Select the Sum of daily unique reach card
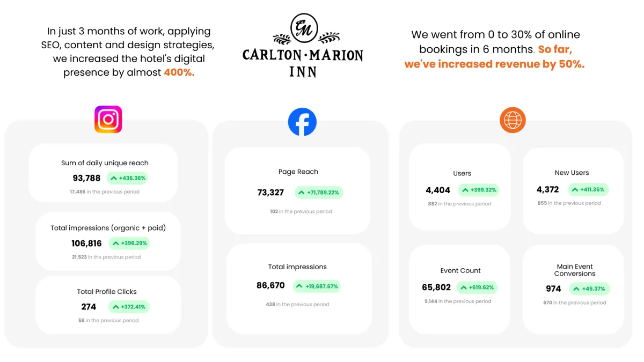644x362 pixels. [x=103, y=173]
